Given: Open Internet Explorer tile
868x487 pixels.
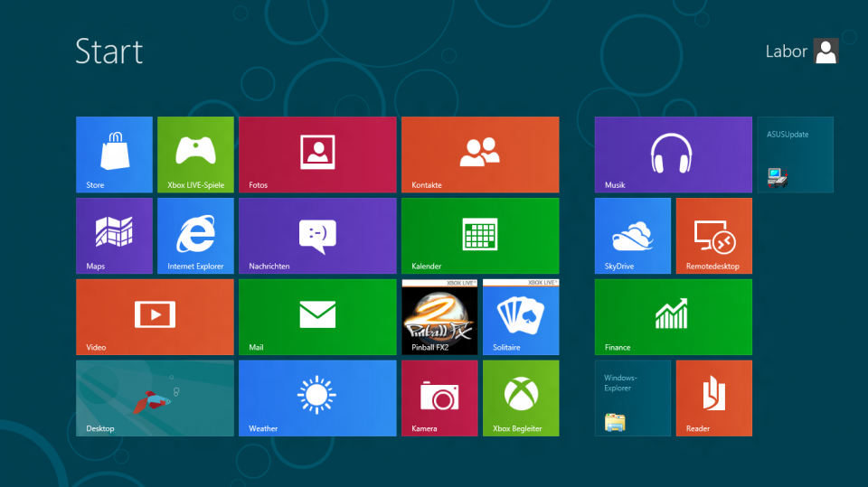Looking at the screenshot, I should pyautogui.click(x=195, y=236).
